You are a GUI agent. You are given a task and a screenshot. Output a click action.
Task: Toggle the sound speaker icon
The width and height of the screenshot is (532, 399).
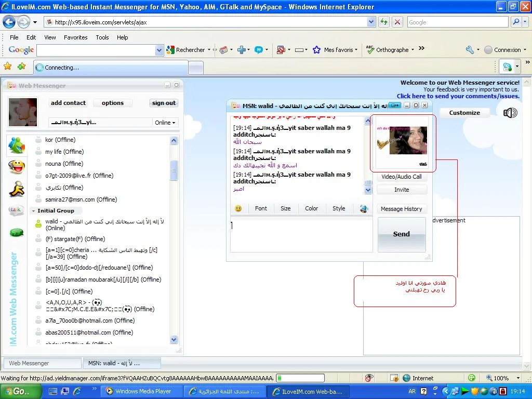(x=510, y=113)
